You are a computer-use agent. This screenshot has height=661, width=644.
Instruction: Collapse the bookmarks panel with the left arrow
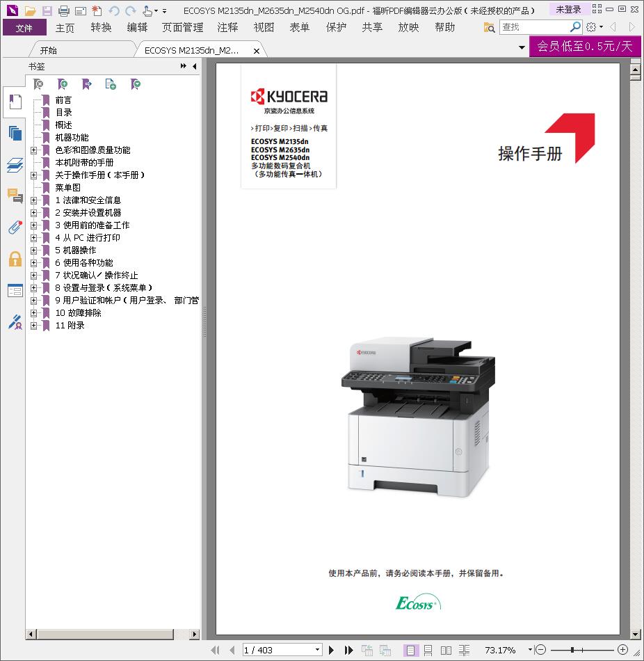pyautogui.click(x=194, y=66)
